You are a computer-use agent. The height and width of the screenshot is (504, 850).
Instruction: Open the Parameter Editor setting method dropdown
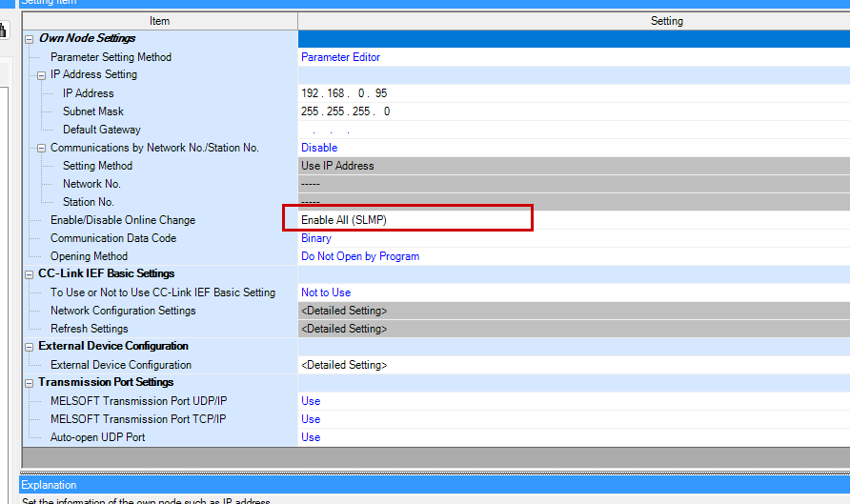(x=341, y=57)
